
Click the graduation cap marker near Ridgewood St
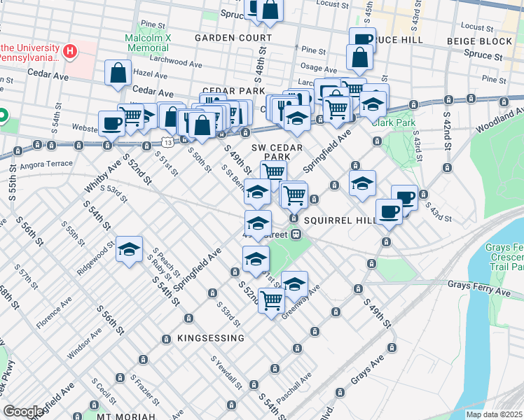pyautogui.click(x=130, y=251)
